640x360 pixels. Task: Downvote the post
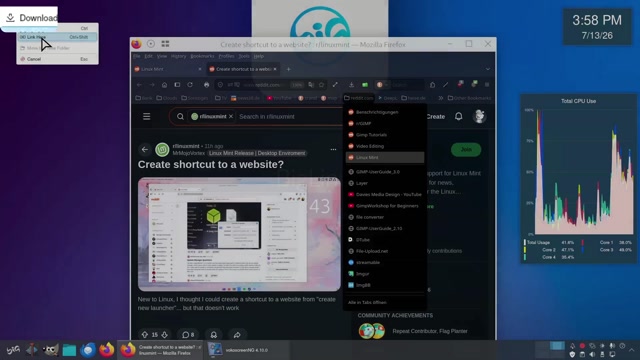click(164, 335)
